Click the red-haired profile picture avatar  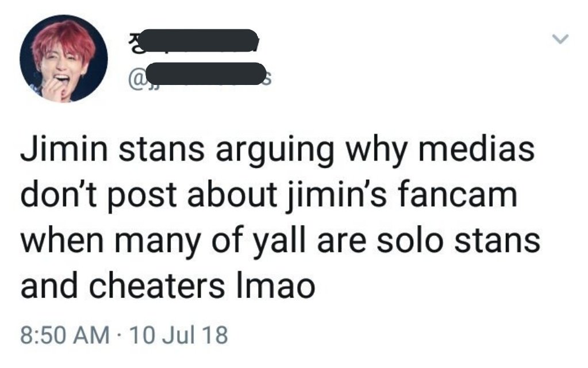63,59
